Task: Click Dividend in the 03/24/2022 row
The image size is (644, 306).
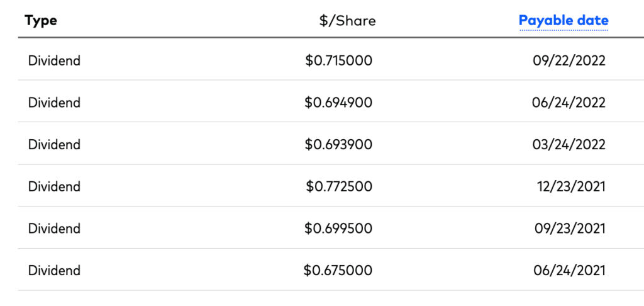Action: click(x=54, y=144)
